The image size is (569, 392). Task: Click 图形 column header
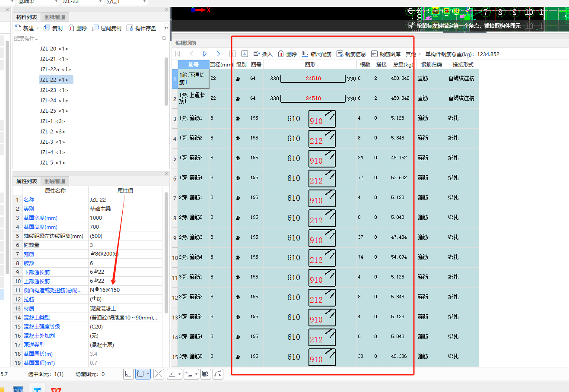310,65
